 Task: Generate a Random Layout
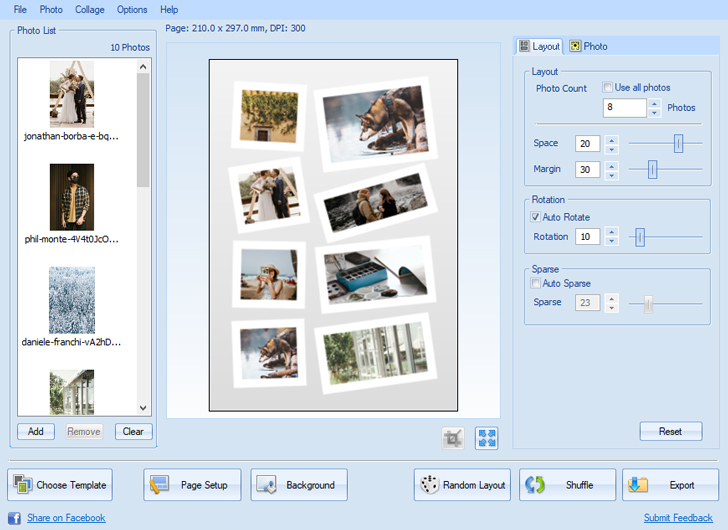[462, 485]
